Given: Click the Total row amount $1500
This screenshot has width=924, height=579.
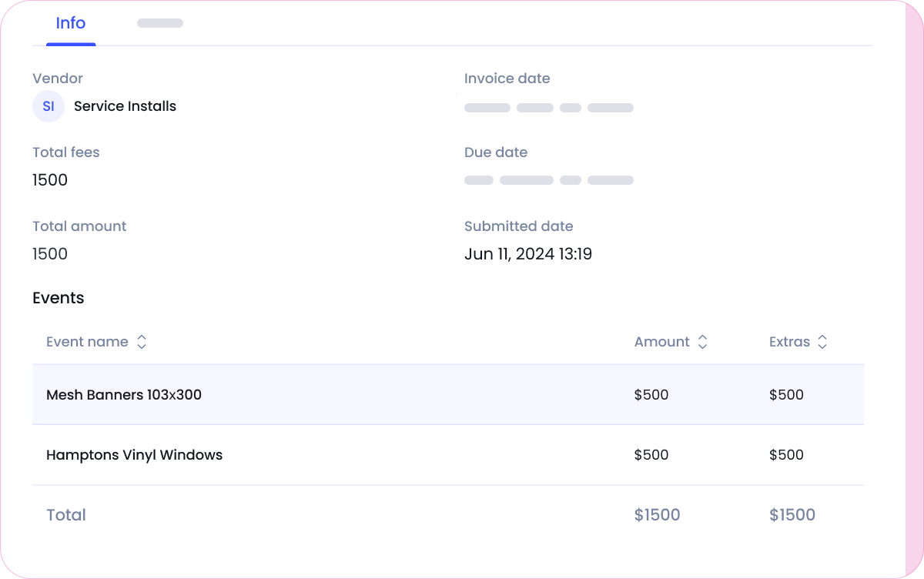Looking at the screenshot, I should (x=657, y=515).
